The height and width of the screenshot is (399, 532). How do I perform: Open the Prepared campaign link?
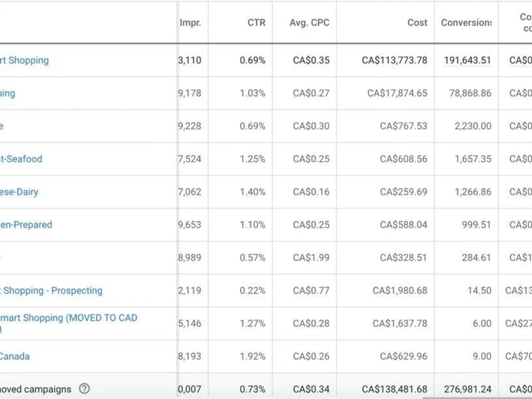tap(26, 225)
